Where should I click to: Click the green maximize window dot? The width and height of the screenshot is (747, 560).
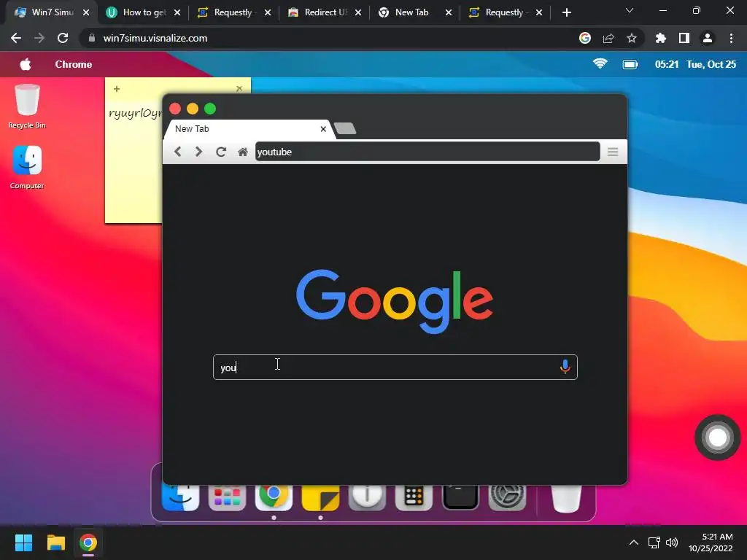click(x=210, y=109)
